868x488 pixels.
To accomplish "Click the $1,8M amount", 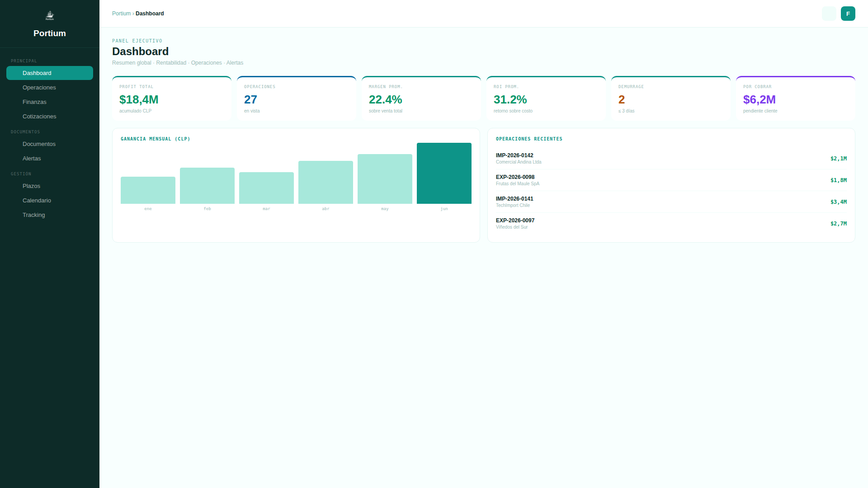I will [839, 180].
